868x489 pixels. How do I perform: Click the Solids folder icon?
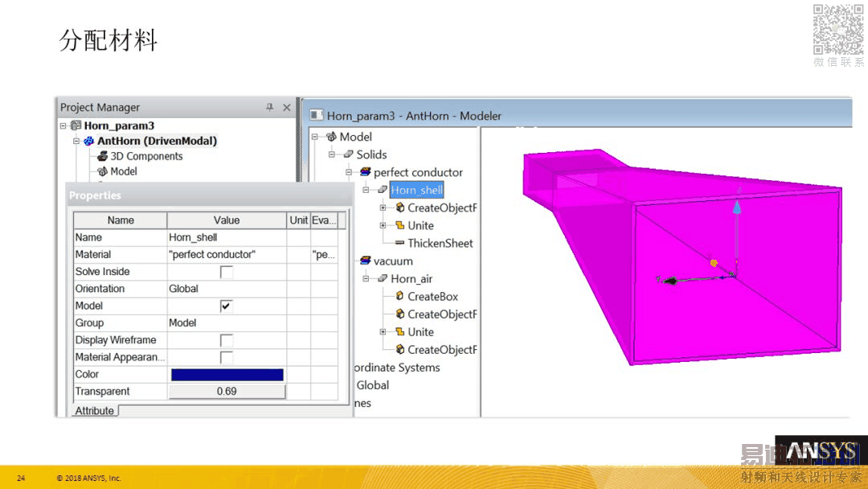[x=348, y=154]
